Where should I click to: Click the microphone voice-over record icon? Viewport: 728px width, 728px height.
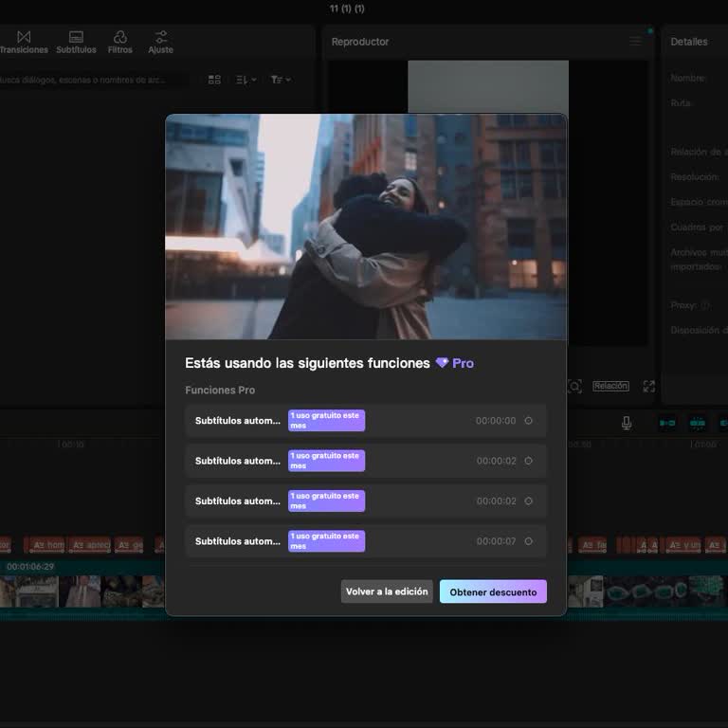pos(627,423)
